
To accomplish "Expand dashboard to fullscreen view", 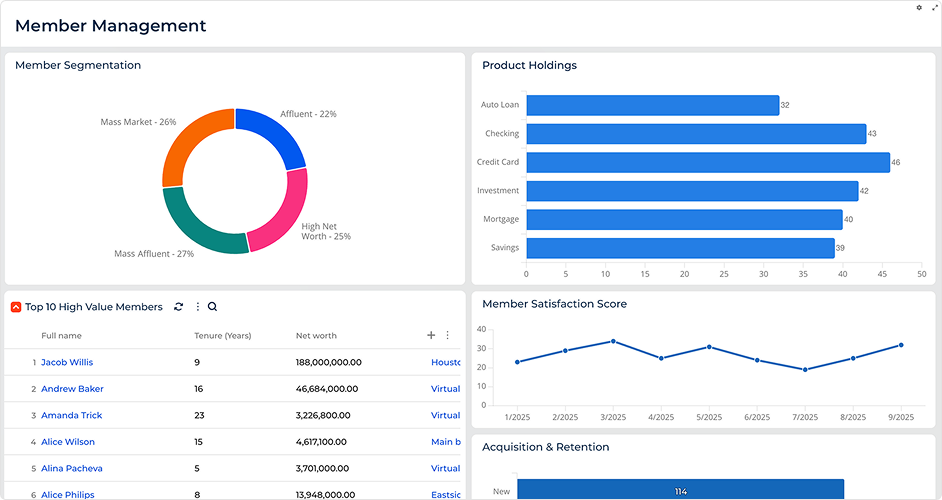I will [935, 8].
